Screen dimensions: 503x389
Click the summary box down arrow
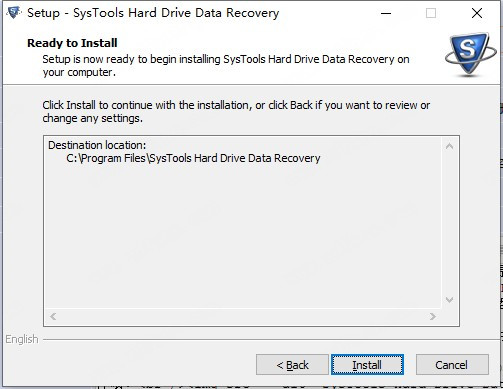point(449,300)
